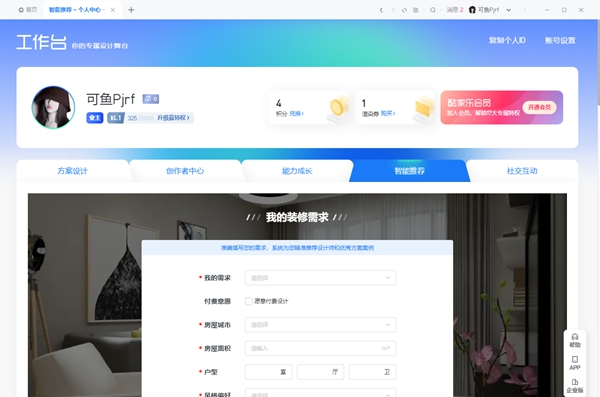Click the 帮助 headset icon
This screenshot has width=600, height=397.
575,340
